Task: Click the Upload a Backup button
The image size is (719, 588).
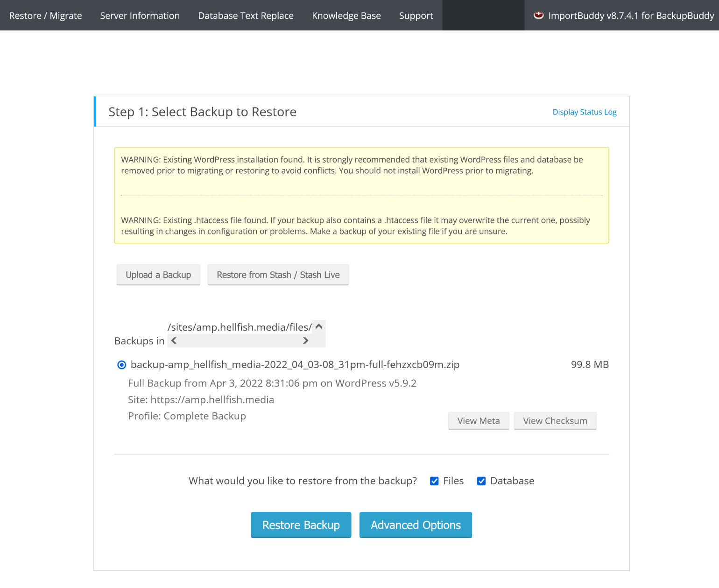Action: 158,275
